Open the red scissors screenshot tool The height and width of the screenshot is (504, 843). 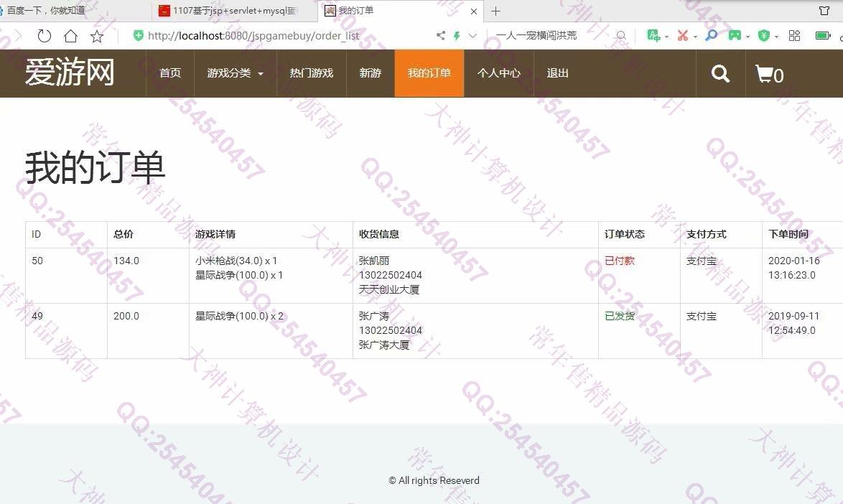coord(683,35)
